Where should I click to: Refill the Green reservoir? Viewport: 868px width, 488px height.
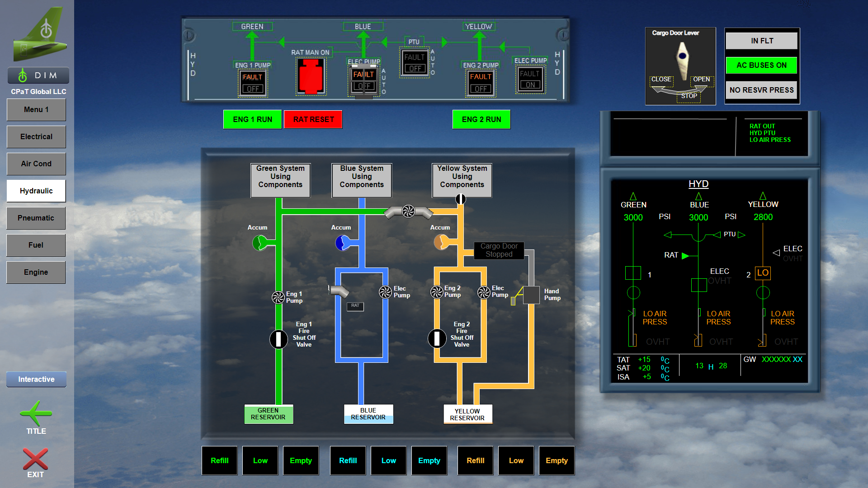[x=219, y=460]
